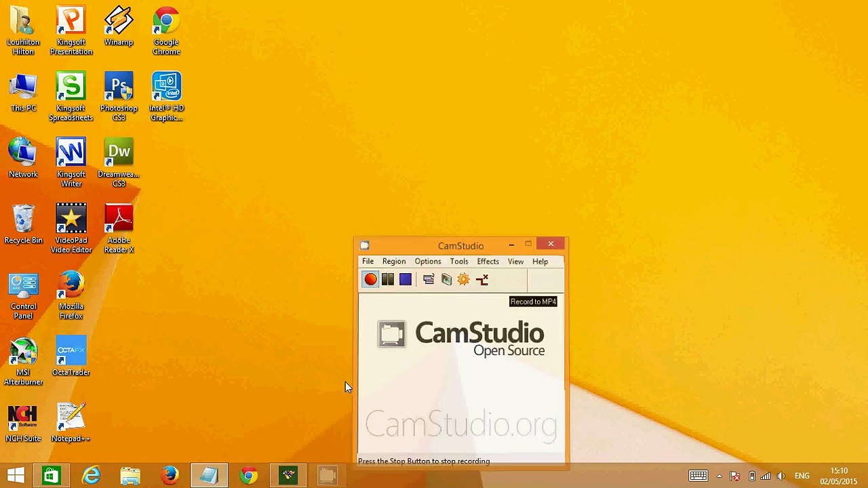The image size is (868, 488).
Task: Select the Google Chrome desktop shortcut
Action: click(x=166, y=31)
